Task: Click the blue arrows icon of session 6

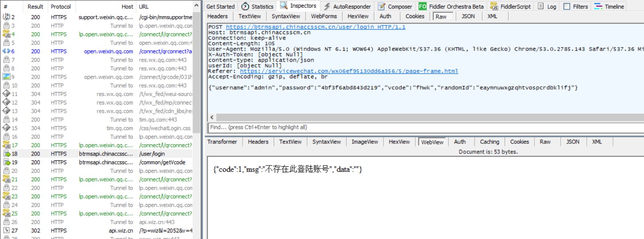Action: [x=6, y=51]
